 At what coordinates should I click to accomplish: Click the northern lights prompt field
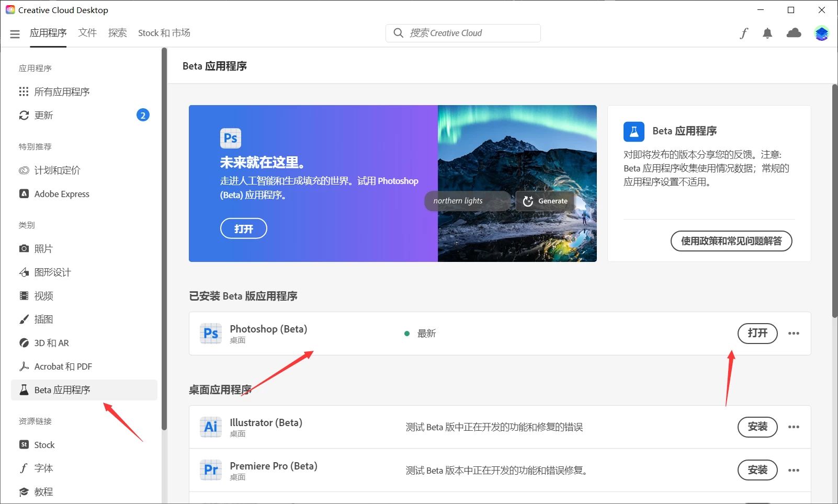(x=467, y=201)
